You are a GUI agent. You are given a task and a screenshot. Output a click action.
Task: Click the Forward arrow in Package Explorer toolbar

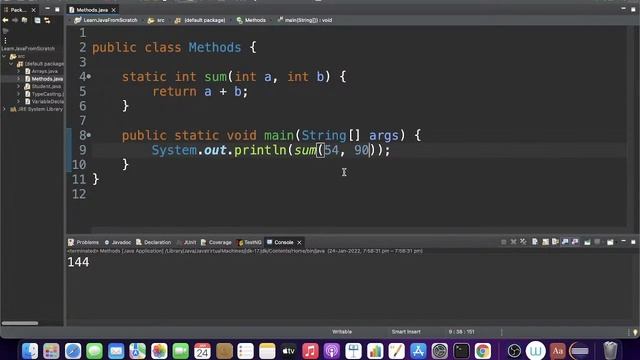click(15, 20)
